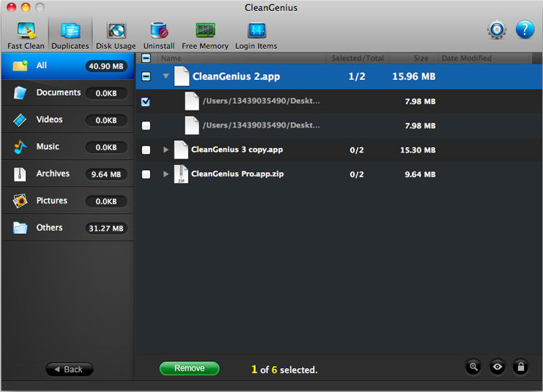Screen dimensions: 543x392
Task: Click the Archives zip icon
Action: (x=20, y=174)
